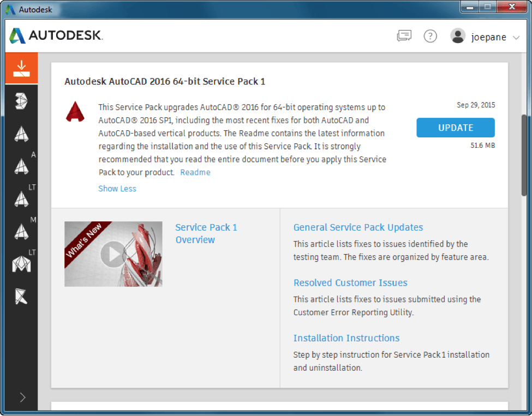Open the Updates download tab in sidebar
Viewport: 532px width, 416px height.
click(21, 68)
